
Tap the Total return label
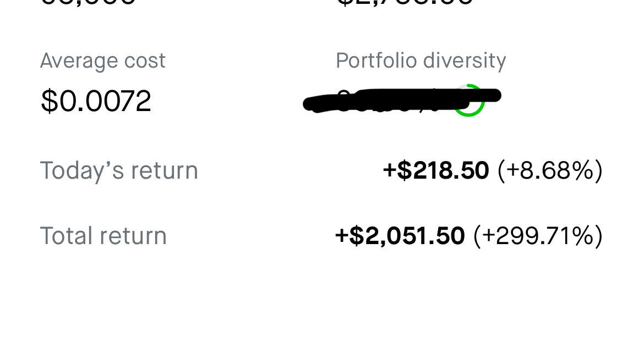tap(103, 236)
